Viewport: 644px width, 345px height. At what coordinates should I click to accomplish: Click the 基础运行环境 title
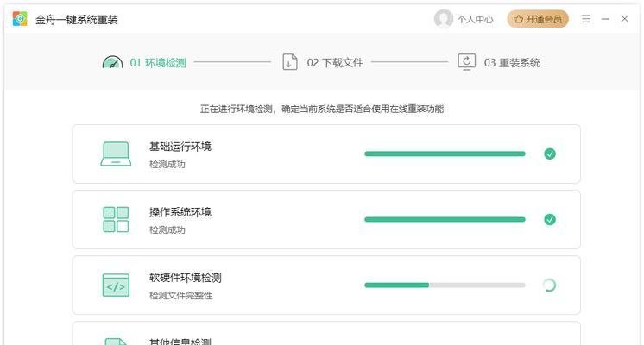(180, 147)
